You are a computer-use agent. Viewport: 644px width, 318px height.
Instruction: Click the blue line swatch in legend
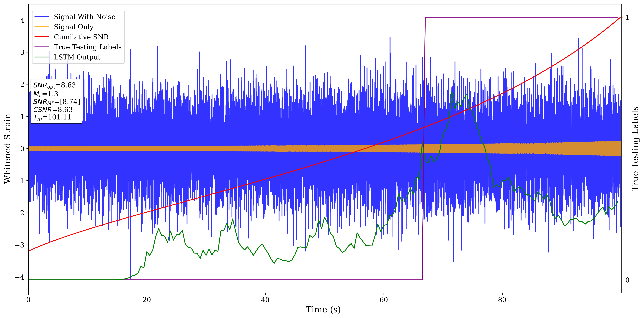[42, 17]
